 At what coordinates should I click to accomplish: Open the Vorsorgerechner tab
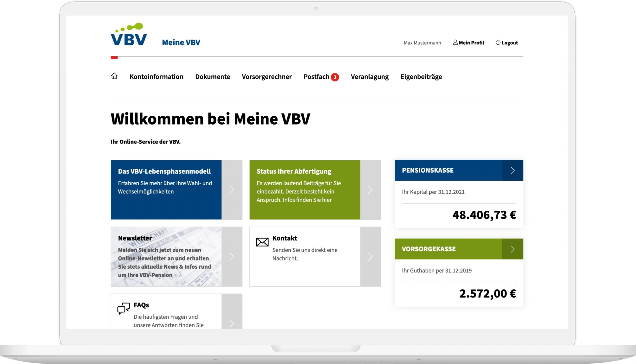[x=267, y=76]
